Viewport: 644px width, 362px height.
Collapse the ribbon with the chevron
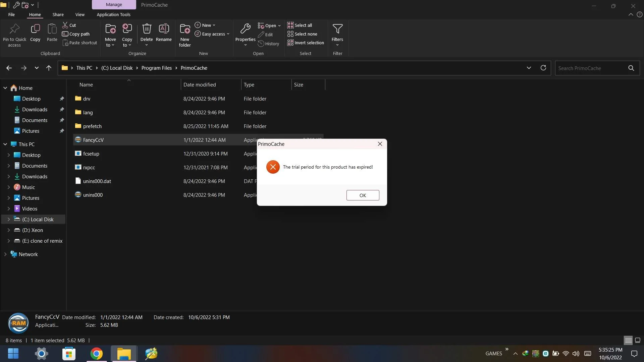[x=631, y=14]
